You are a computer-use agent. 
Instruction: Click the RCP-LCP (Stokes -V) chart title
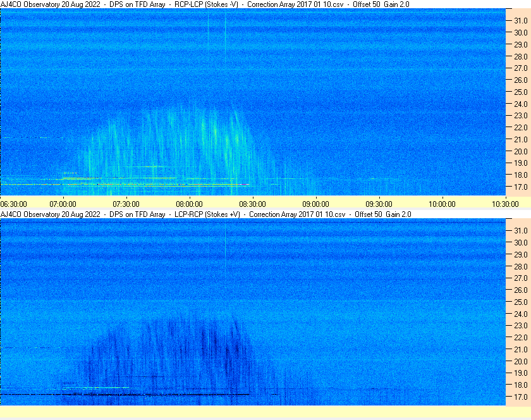206,4
